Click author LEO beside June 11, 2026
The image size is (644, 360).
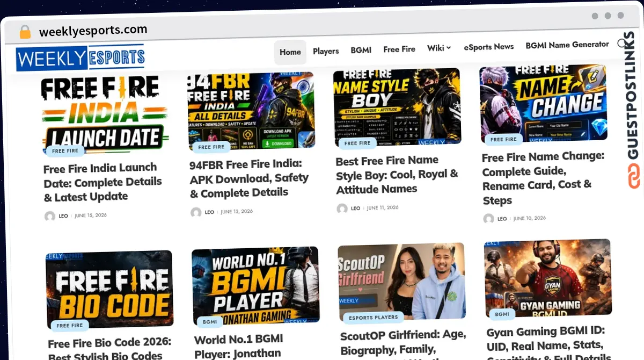[x=355, y=208]
